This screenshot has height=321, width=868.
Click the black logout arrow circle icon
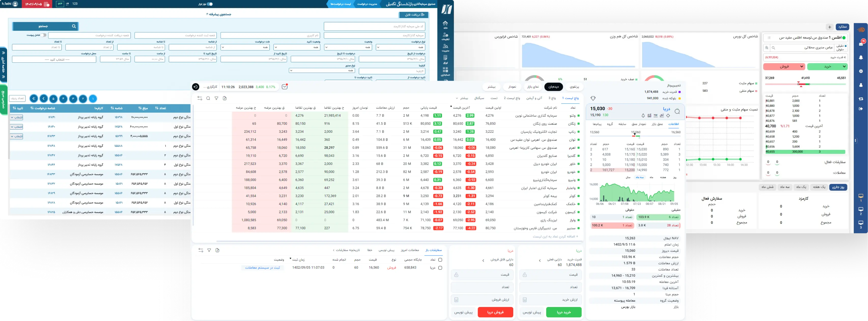pyautogui.click(x=195, y=87)
